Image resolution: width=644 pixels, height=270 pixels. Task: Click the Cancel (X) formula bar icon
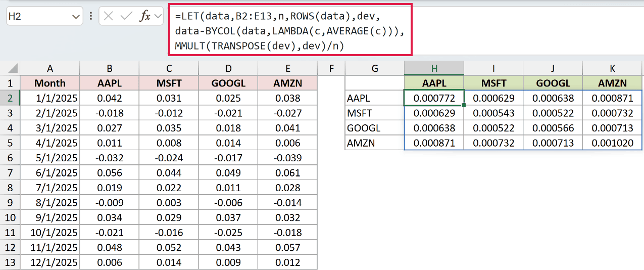(x=109, y=16)
